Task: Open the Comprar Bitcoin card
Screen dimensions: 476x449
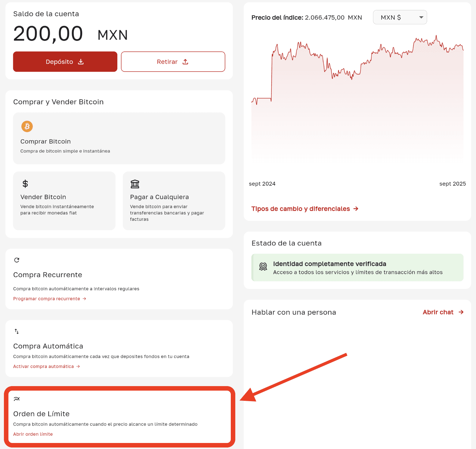Action: click(119, 138)
